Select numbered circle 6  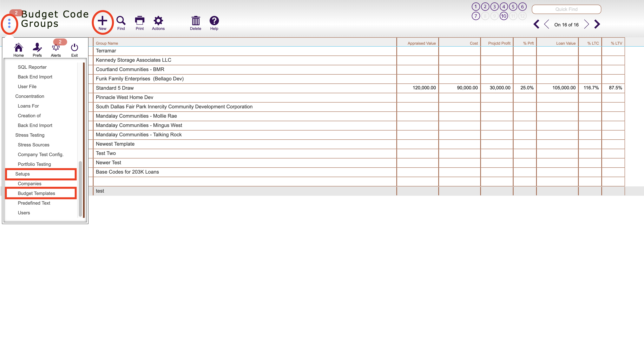point(522,7)
